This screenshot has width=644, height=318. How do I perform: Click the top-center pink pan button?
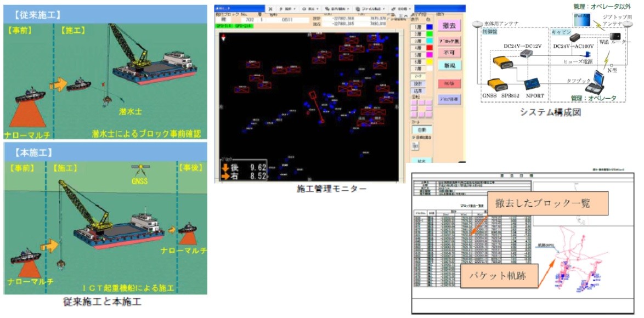(421, 103)
